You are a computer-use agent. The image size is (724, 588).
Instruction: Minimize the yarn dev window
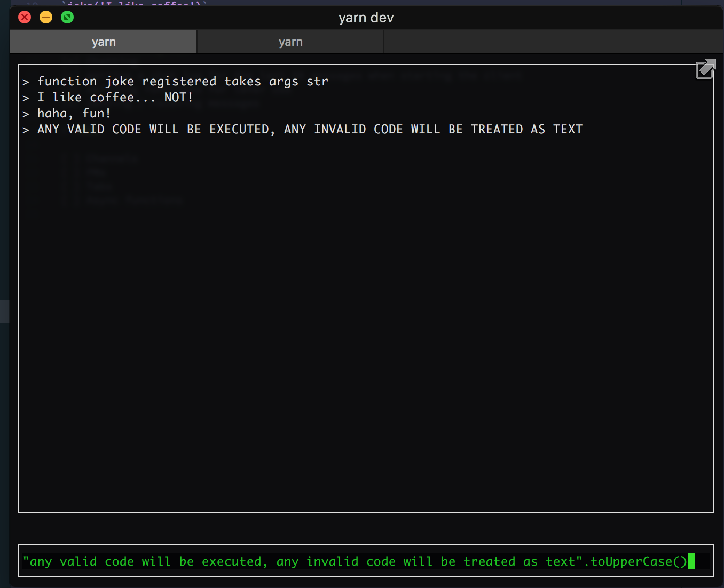[x=46, y=17]
